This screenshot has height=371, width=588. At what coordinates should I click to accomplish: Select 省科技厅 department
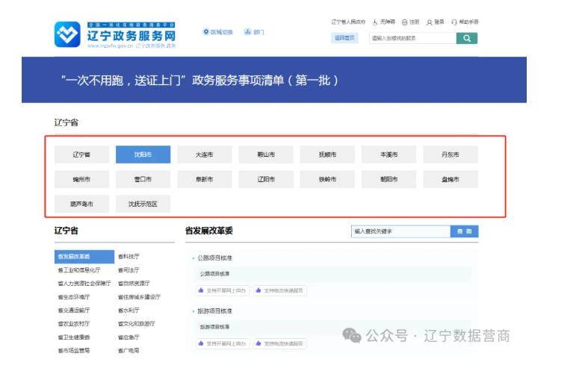[127, 257]
